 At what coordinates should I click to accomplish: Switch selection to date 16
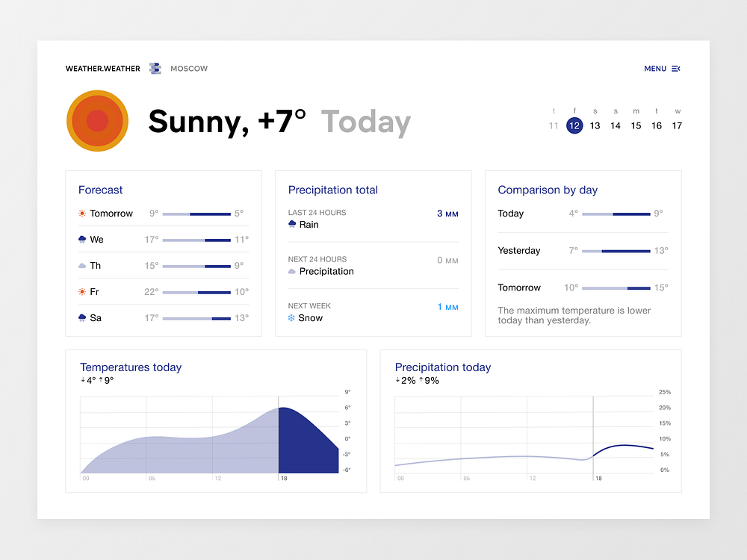pyautogui.click(x=657, y=125)
